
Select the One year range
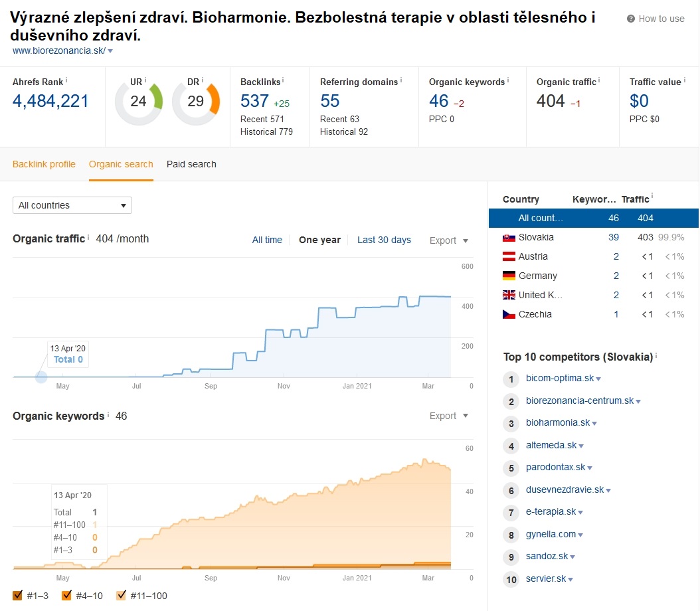coord(319,240)
